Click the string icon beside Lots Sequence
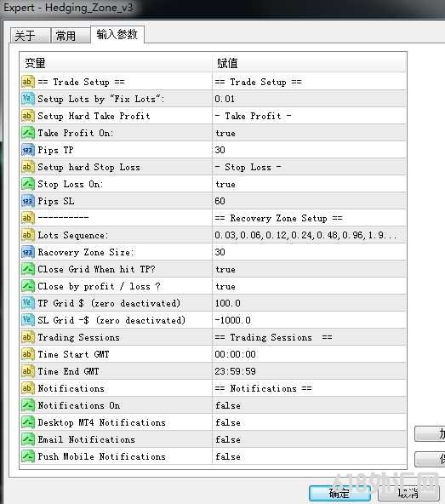 point(27,235)
